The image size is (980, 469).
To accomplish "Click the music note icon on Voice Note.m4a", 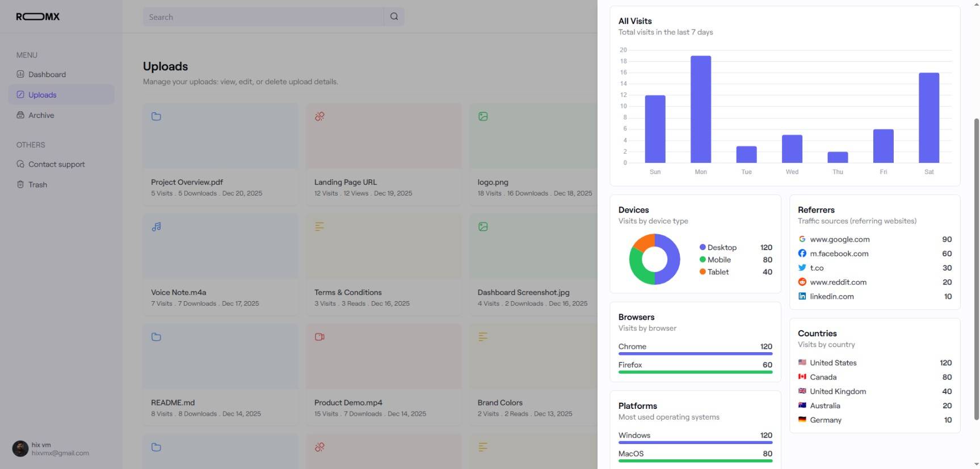I will [x=156, y=227].
